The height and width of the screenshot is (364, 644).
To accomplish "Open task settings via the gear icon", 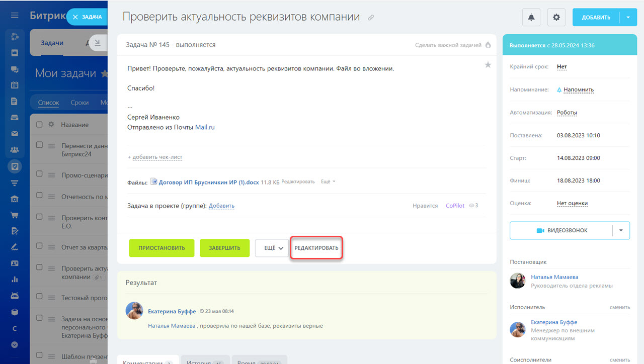I will [x=556, y=17].
